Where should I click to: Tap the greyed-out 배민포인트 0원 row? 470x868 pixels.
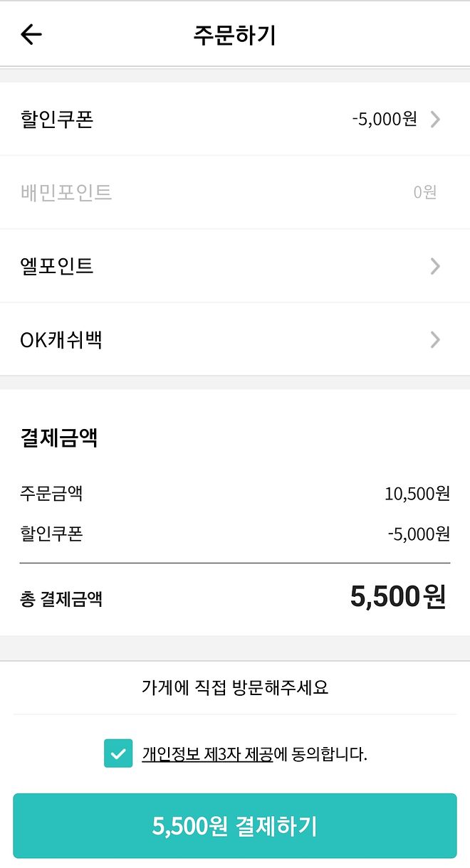pyautogui.click(x=235, y=192)
